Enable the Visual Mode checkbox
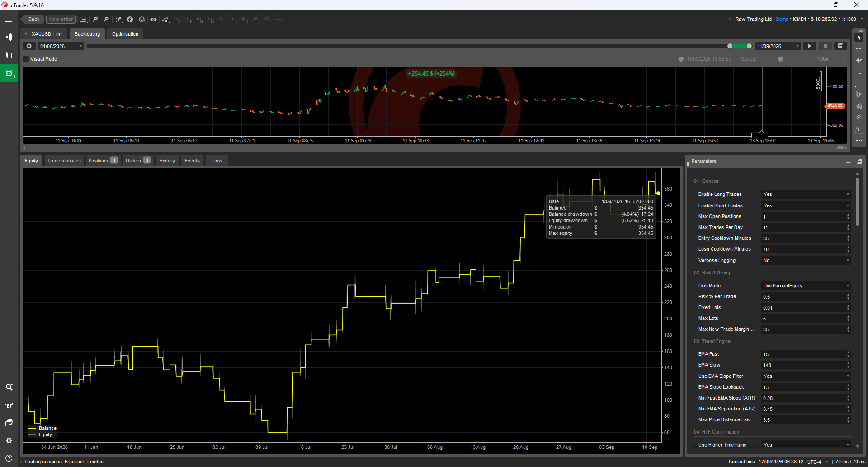Screen dimensions: 868x467 (x=26, y=59)
